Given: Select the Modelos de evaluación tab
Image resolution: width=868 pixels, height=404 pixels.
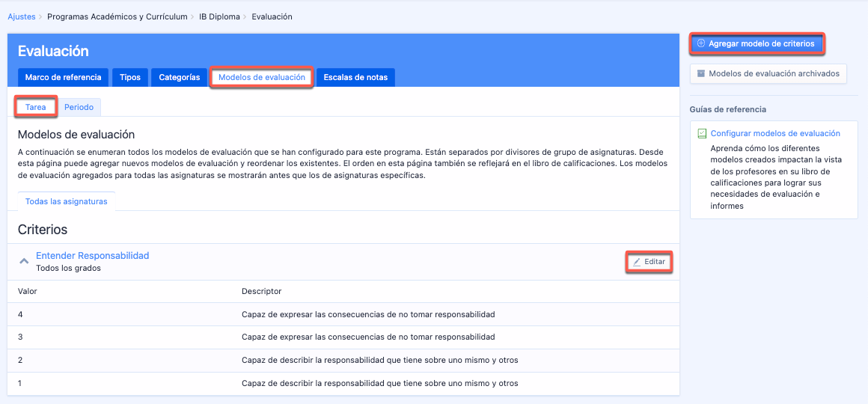Looking at the screenshot, I should coord(261,77).
